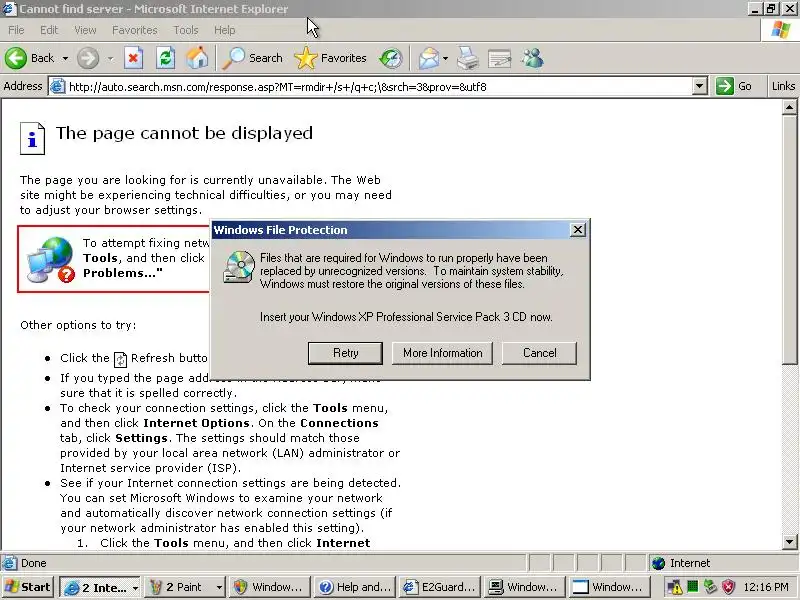800x600 pixels.
Task: Click the red security shield tray icon
Action: coord(728,587)
